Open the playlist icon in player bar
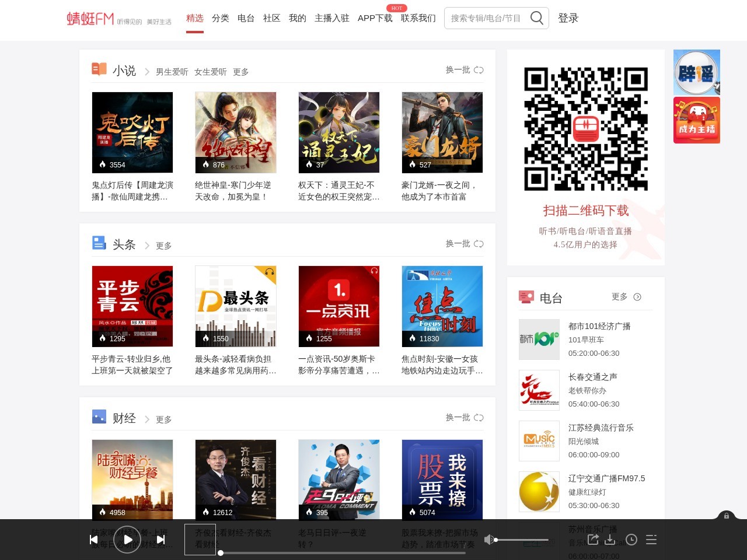This screenshot has height=560, width=747. click(651, 540)
